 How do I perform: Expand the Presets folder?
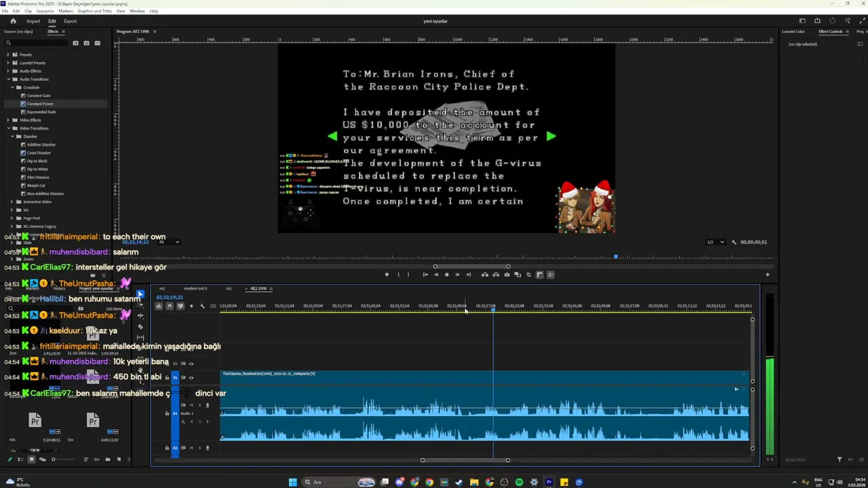[x=7, y=55]
